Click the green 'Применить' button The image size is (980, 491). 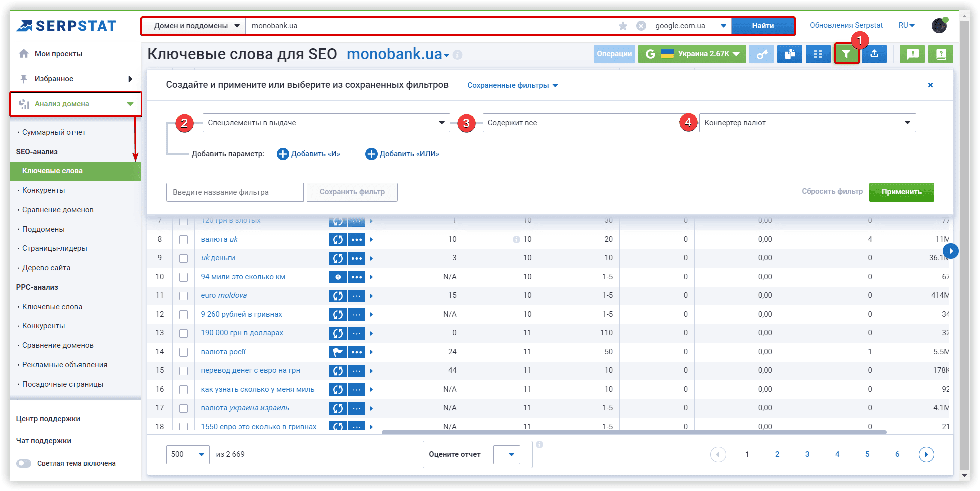click(901, 192)
